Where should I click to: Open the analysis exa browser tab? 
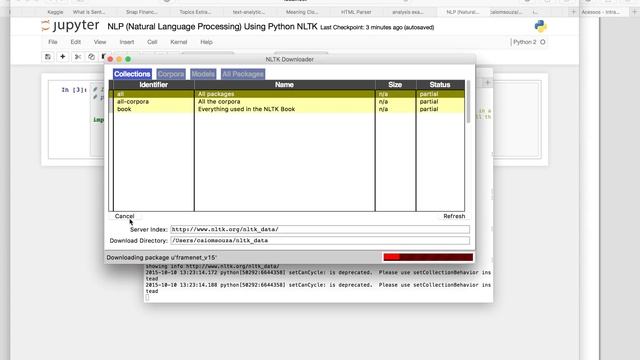coord(408,12)
